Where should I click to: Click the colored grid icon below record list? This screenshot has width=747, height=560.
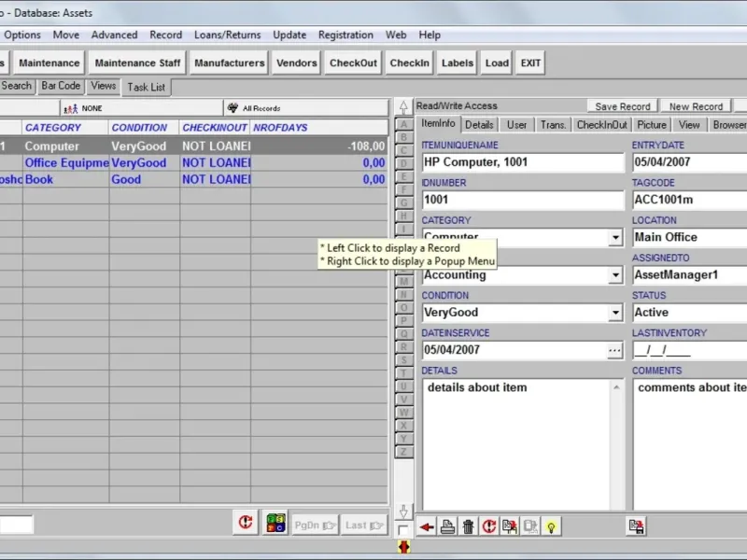coord(275,524)
